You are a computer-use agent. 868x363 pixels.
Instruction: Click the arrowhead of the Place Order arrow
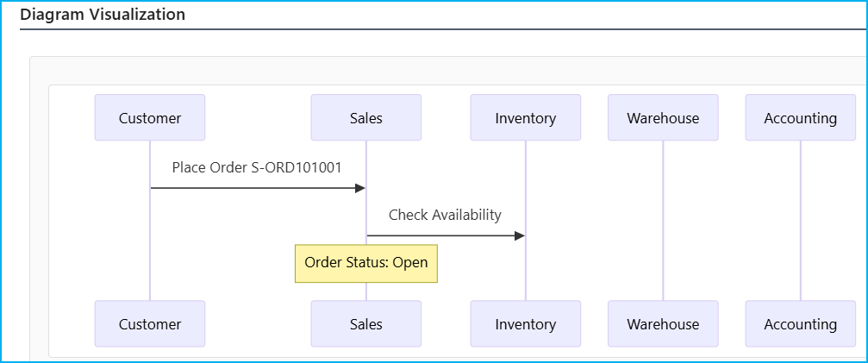click(360, 188)
